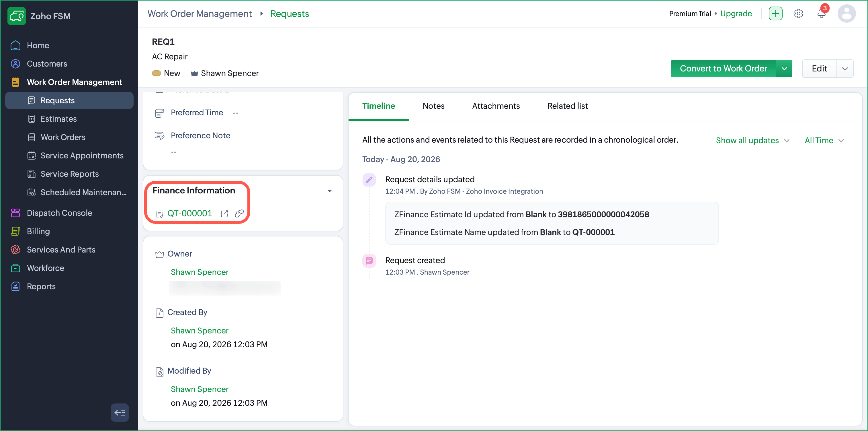Open the Show all updates filter
Viewport: 868px width, 431px height.
(x=752, y=140)
